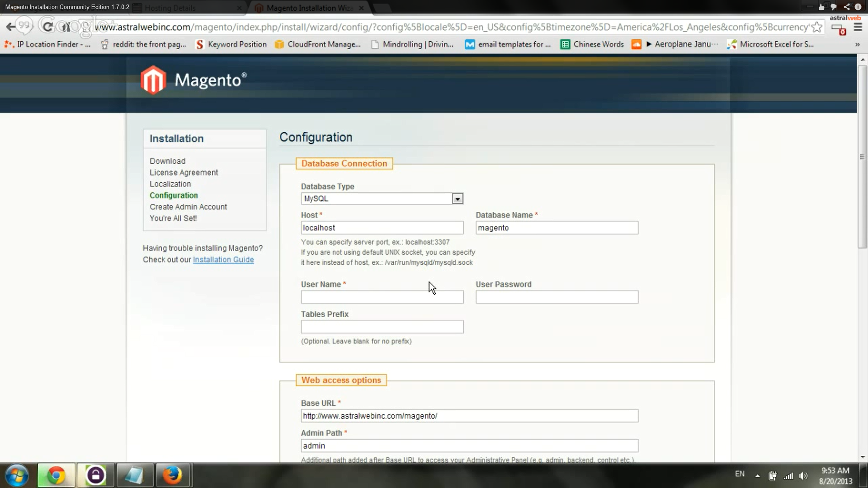The height and width of the screenshot is (488, 868).
Task: Click the Tables Prefix input field
Action: (382, 327)
